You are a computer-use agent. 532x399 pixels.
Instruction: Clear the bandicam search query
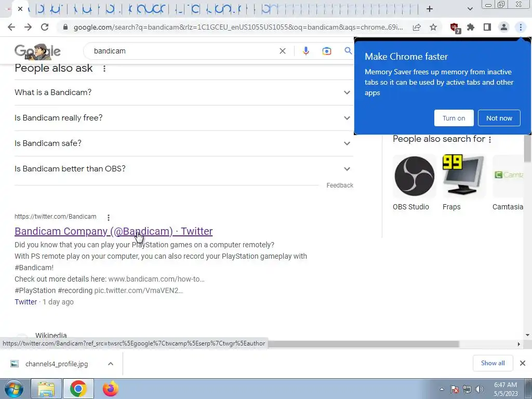pos(282,51)
